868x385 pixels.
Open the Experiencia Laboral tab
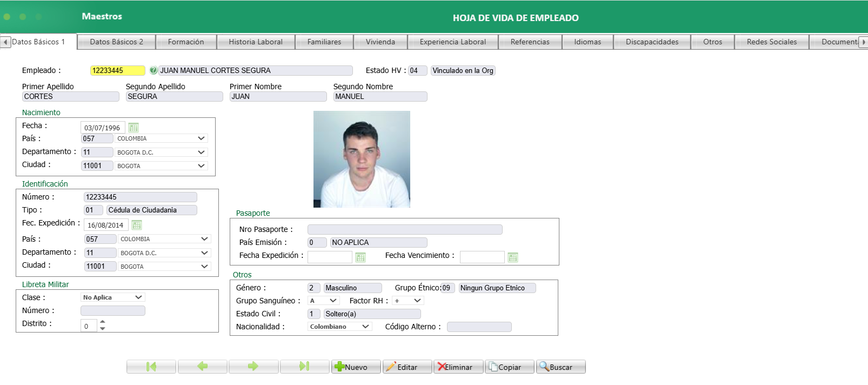[453, 42]
